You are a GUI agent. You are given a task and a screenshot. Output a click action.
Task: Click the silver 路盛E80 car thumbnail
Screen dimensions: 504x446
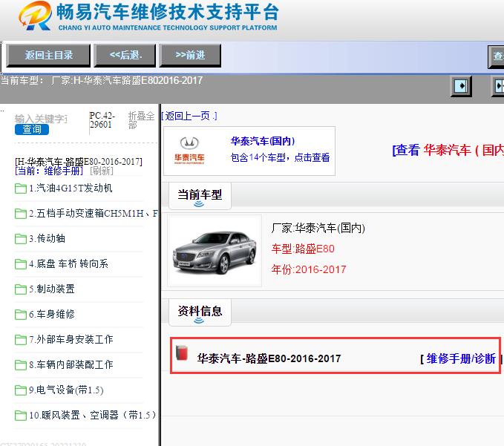tap(215, 251)
